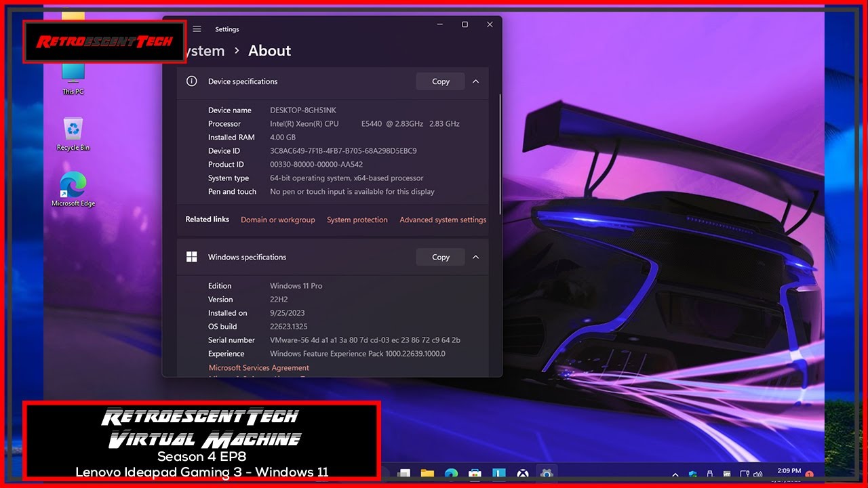Open Advanced system settings link

pos(443,220)
